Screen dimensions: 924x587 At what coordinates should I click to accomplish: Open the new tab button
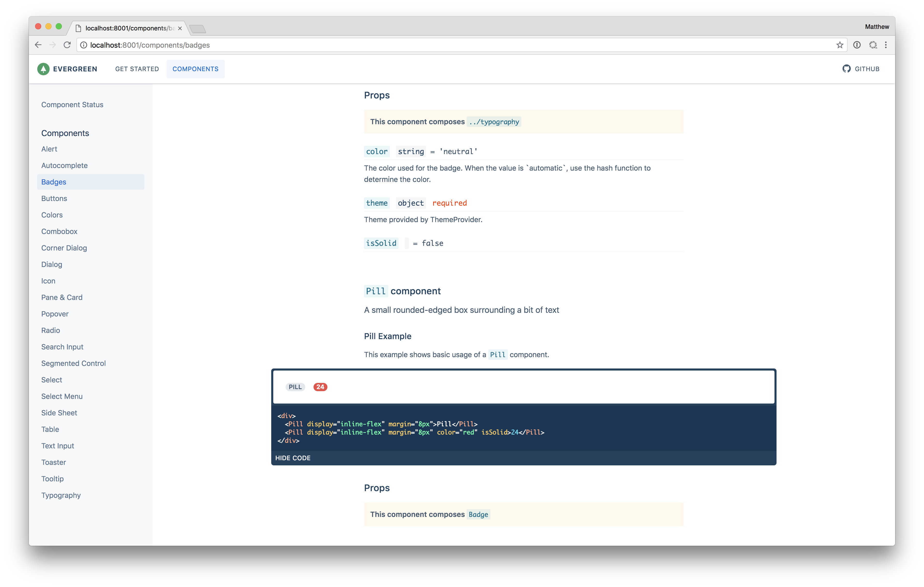pos(198,29)
